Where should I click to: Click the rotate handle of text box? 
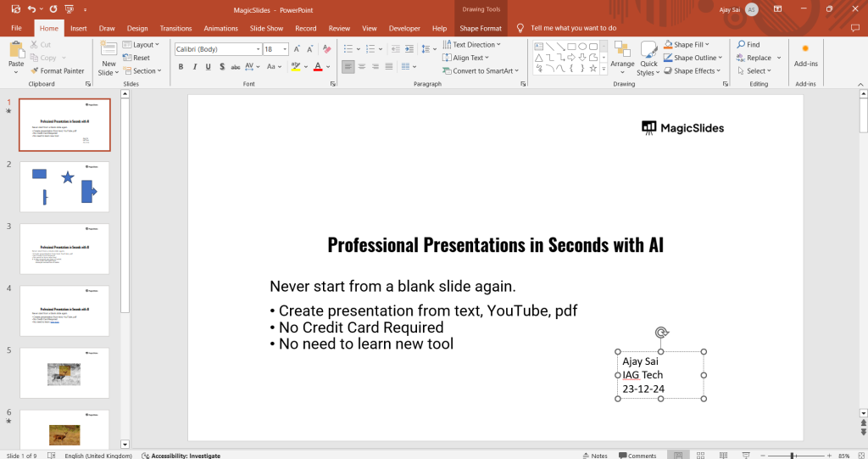(x=661, y=333)
